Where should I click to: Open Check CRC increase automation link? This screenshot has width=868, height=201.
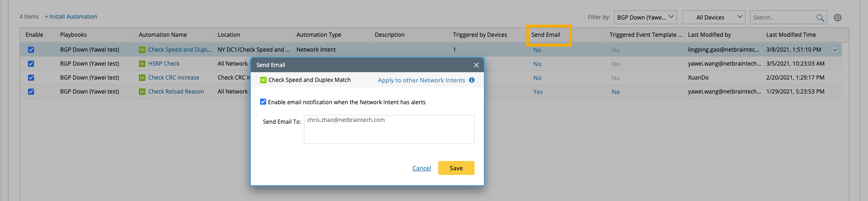click(x=173, y=78)
